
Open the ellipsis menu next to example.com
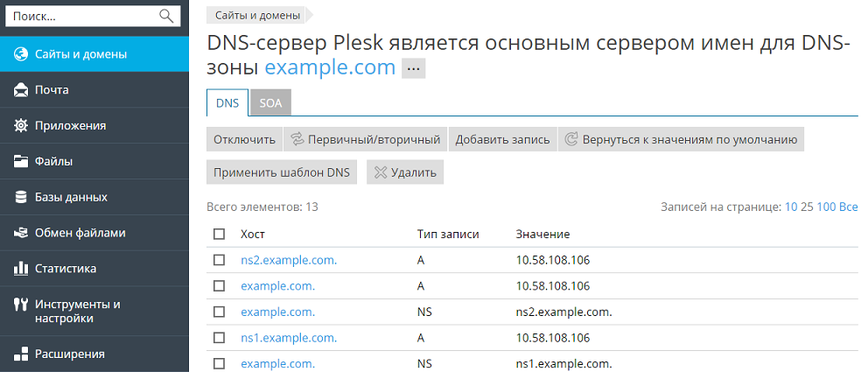[413, 69]
